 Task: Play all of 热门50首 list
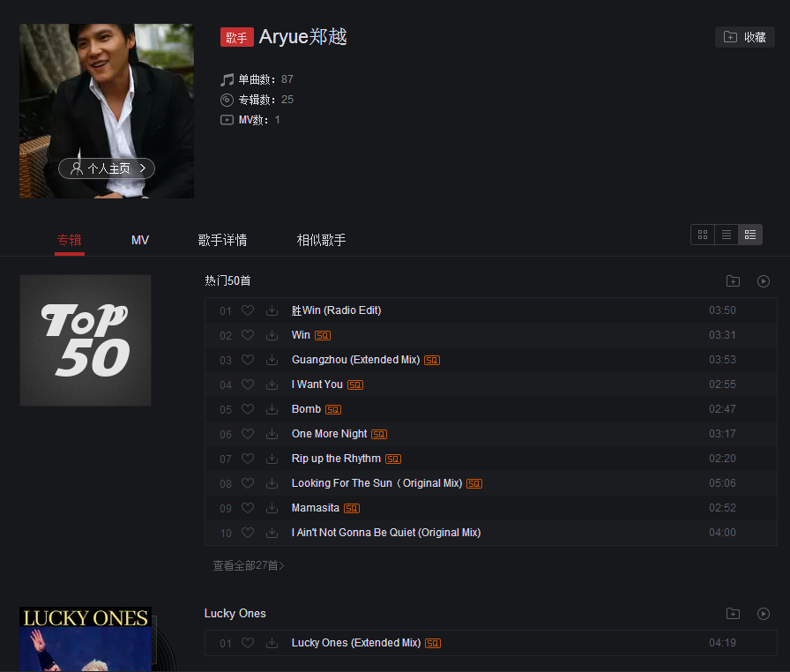pyautogui.click(x=764, y=281)
